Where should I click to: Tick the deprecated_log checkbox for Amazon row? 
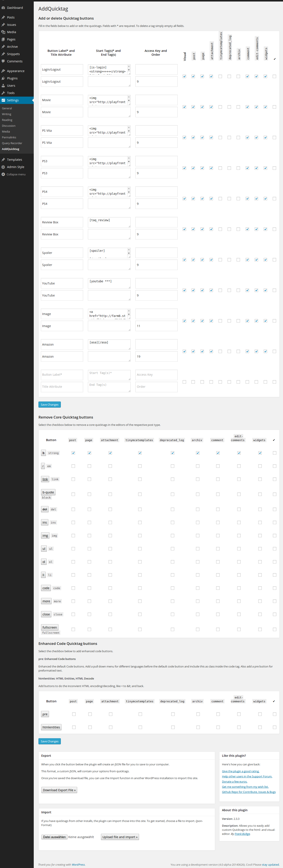click(x=229, y=351)
